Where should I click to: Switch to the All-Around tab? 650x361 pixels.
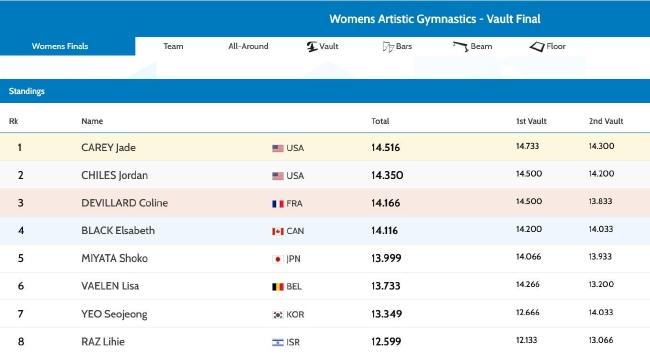click(x=248, y=46)
